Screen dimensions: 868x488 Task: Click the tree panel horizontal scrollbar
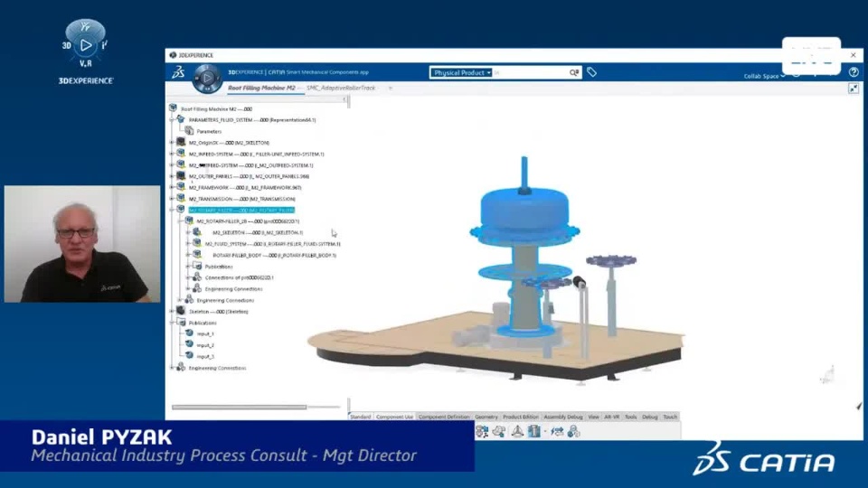tap(239, 407)
